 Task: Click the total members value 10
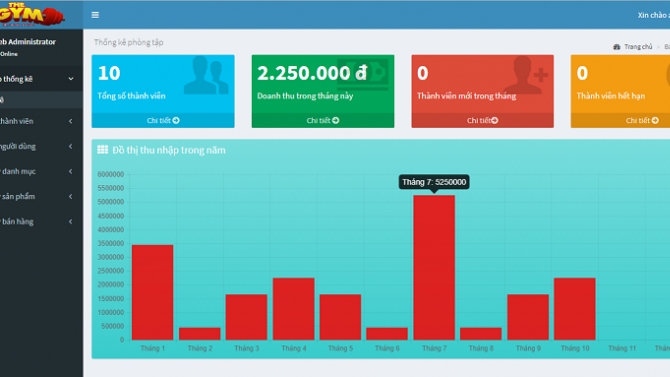[x=109, y=73]
